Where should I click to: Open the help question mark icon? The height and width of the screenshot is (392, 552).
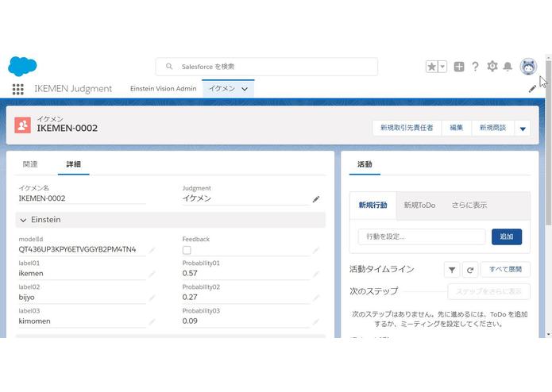tap(475, 67)
